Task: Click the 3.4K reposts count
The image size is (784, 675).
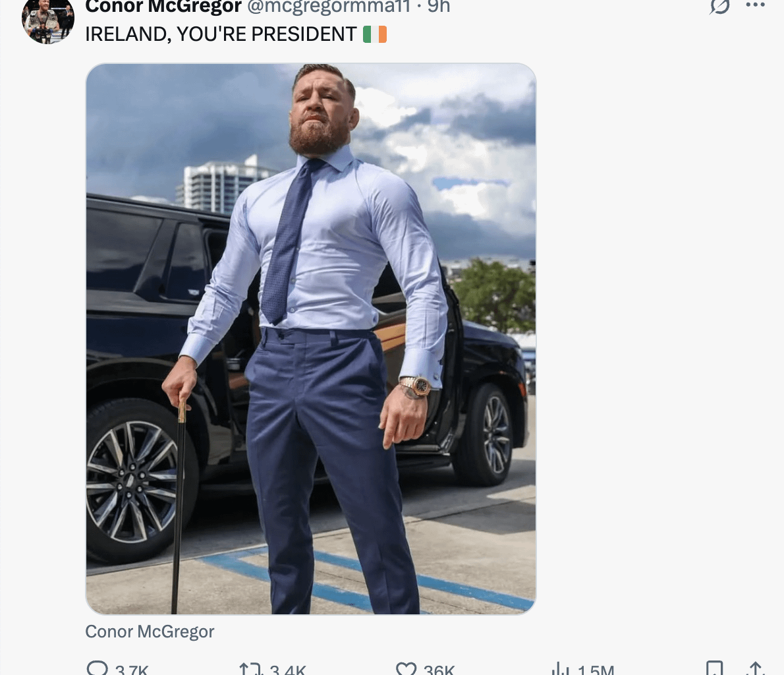Action: tap(288, 670)
